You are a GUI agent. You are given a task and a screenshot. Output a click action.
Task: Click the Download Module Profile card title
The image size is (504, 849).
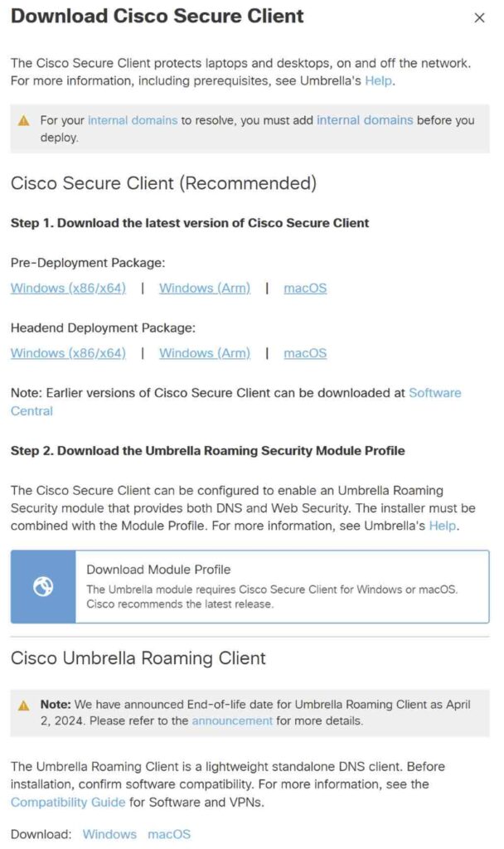pyautogui.click(x=158, y=570)
